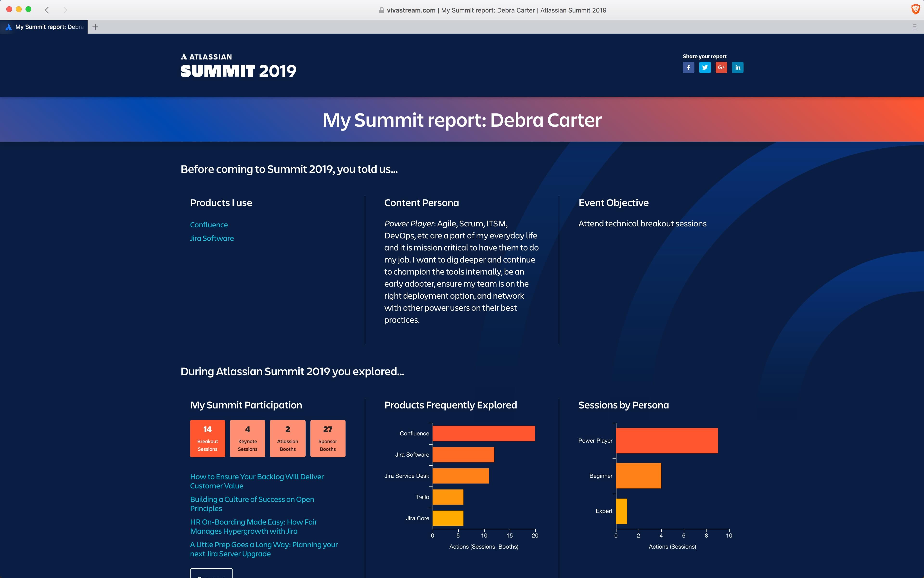Click the Power Player persona description paragraph
This screenshot has height=578, width=924.
461,271
